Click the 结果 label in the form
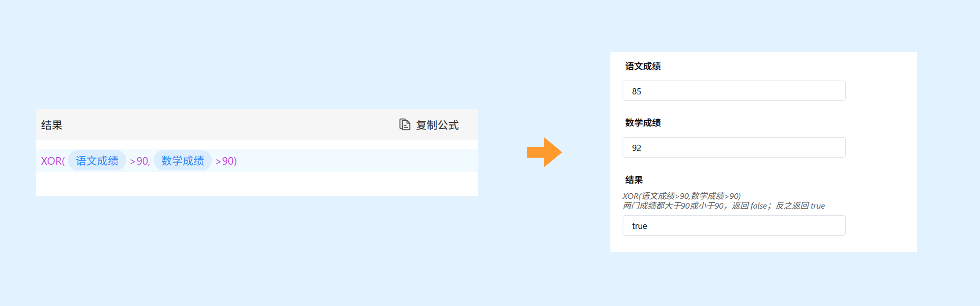The width and height of the screenshot is (980, 306). (634, 180)
